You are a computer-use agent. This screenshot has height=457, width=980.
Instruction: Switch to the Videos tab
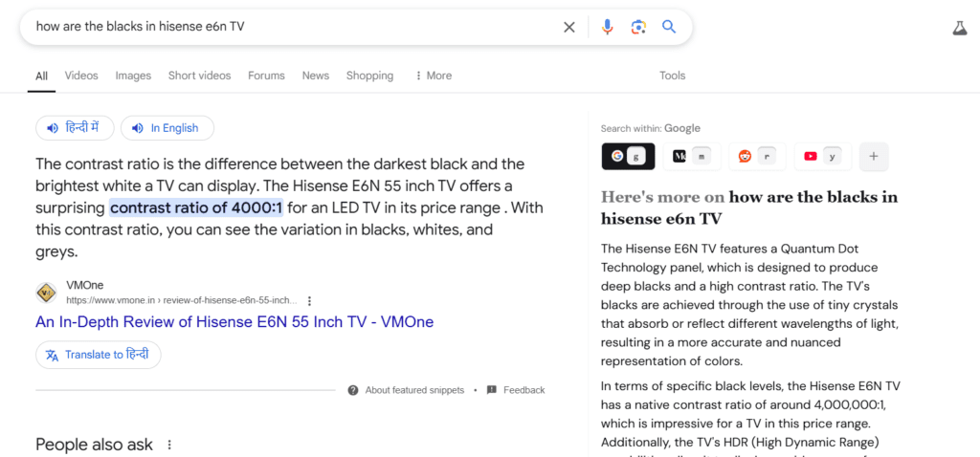pyautogui.click(x=81, y=76)
